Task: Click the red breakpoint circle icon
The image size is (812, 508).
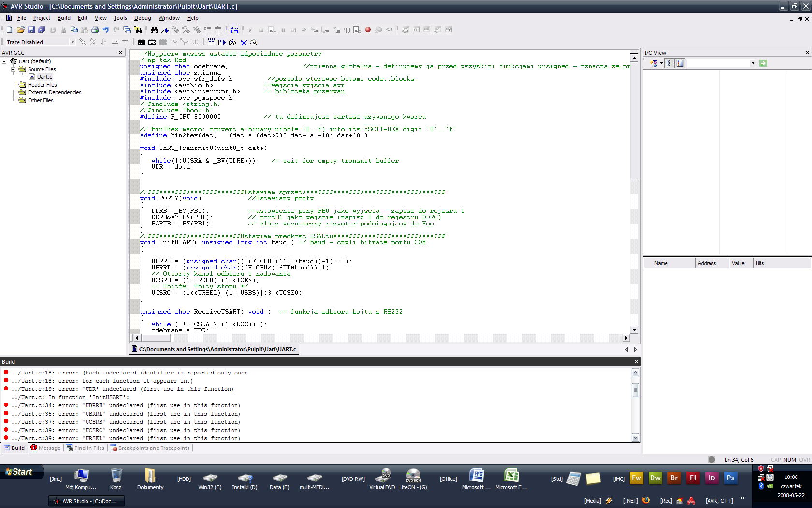Action: pyautogui.click(x=368, y=30)
